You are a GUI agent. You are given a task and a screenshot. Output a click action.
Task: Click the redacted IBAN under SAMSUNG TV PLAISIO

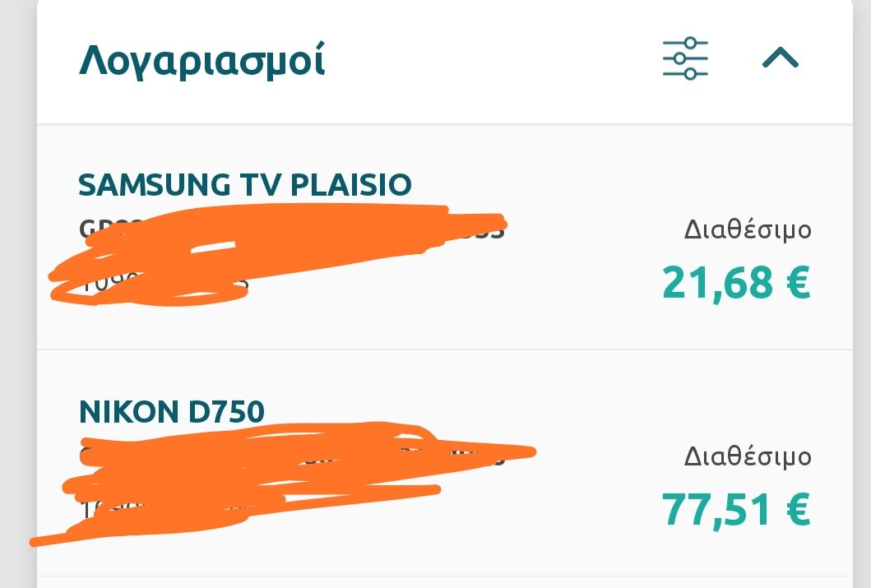coord(292,229)
